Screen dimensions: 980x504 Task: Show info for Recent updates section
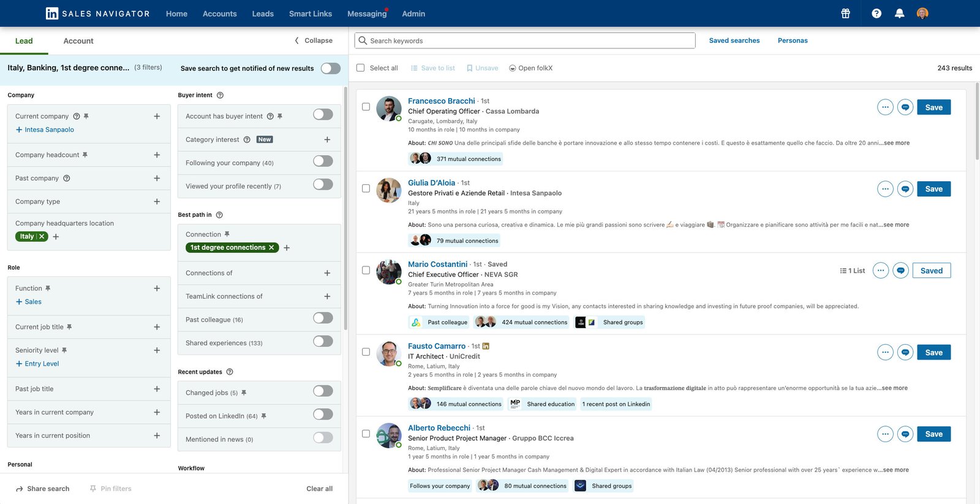click(230, 372)
